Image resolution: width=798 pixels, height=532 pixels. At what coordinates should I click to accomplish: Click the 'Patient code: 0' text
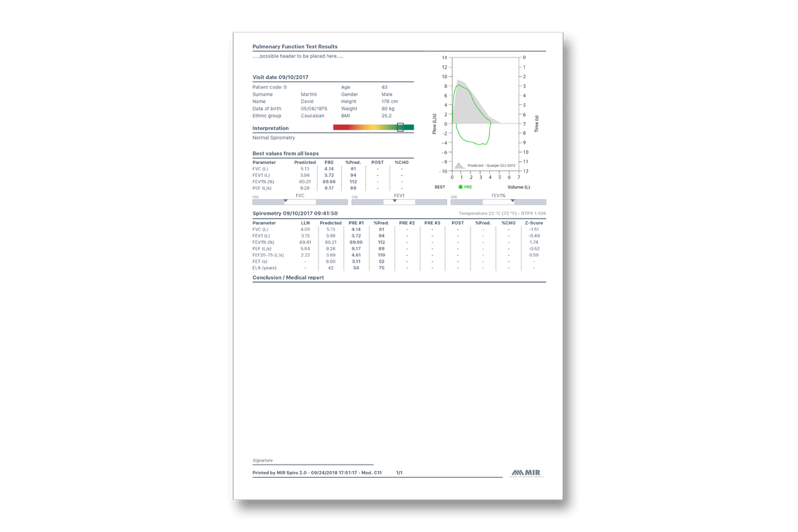(x=269, y=87)
